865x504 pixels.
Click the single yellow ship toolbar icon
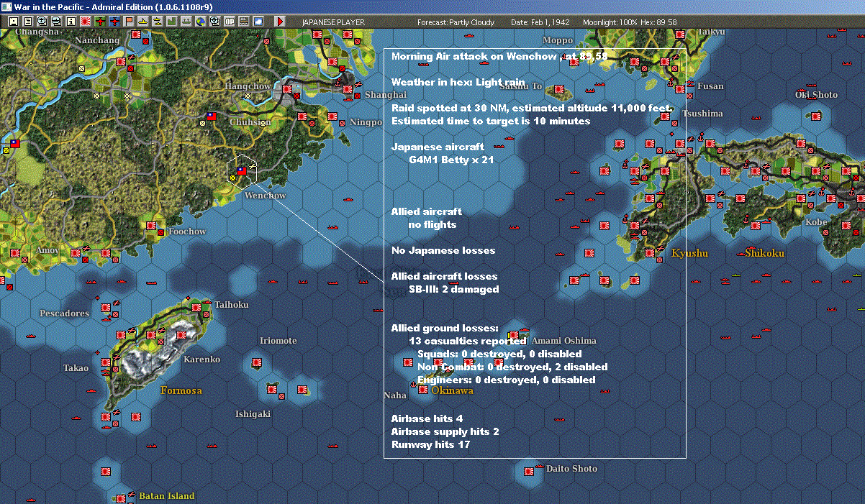143,22
